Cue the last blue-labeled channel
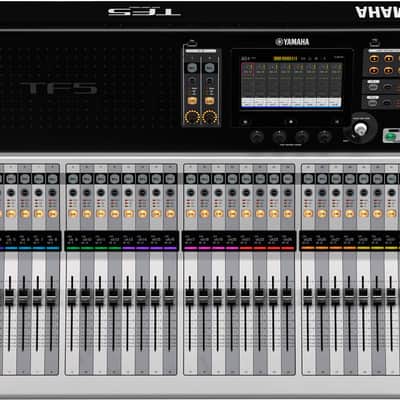The width and height of the screenshot is (400, 400). click(52, 193)
